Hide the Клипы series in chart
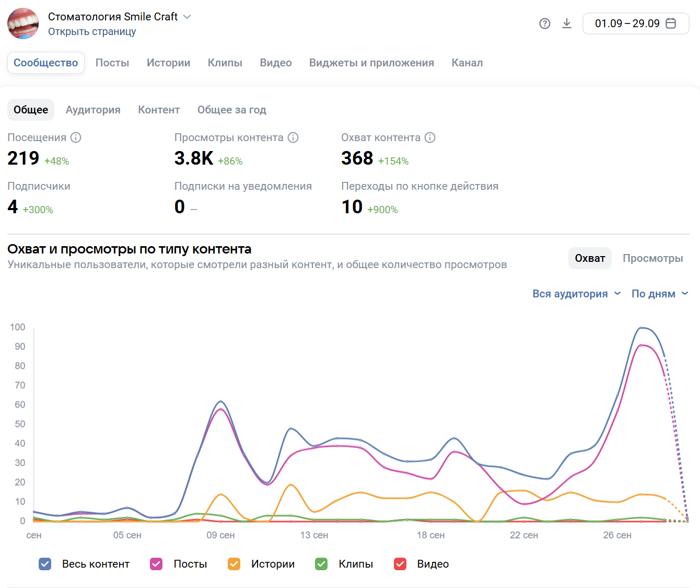 click(x=321, y=564)
